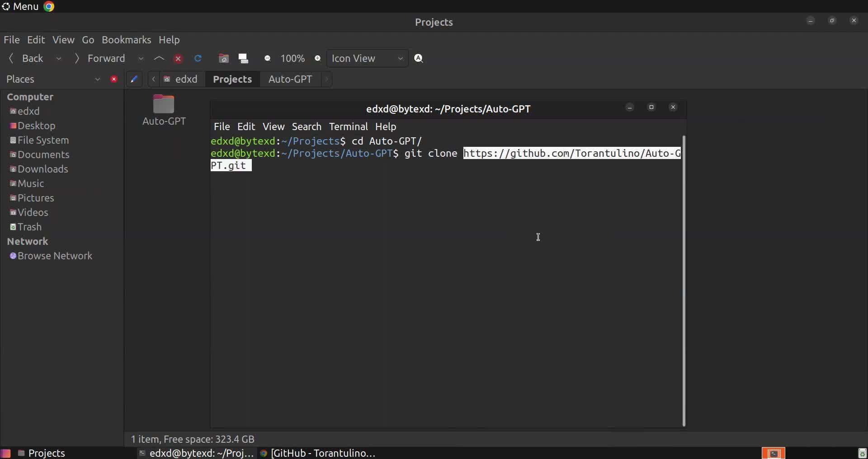Open the terminal File menu
868x459 pixels.
[x=222, y=126]
